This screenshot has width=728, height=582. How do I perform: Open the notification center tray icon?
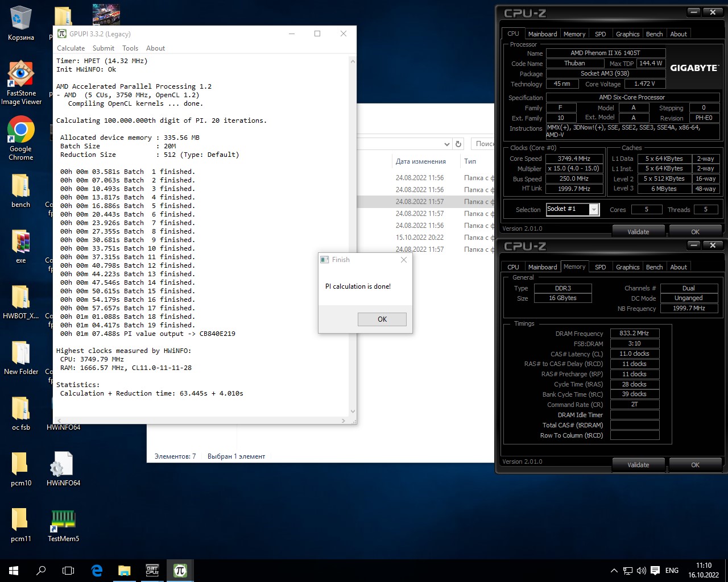[x=655, y=571]
